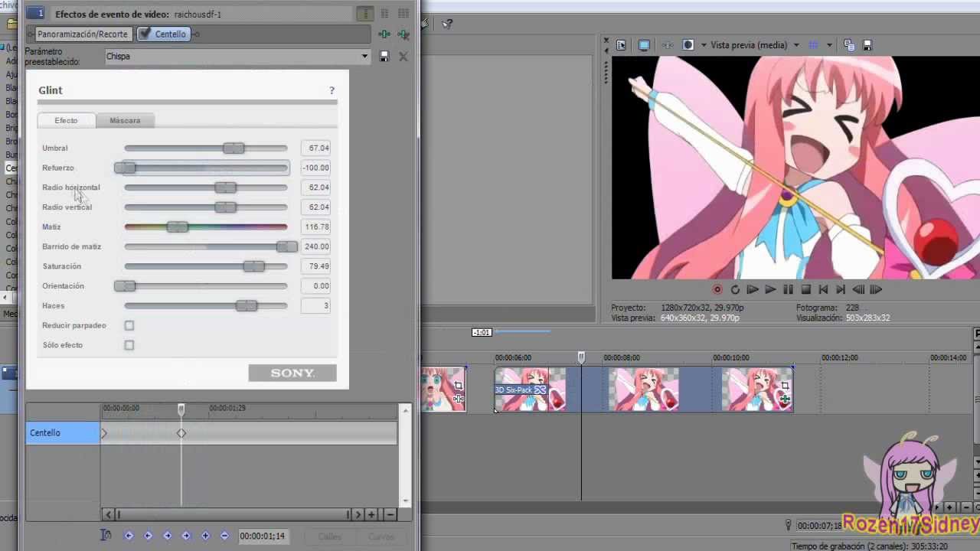Open the split screen view dropdown arrow
Viewport: 980px width, 551px height.
(x=704, y=45)
